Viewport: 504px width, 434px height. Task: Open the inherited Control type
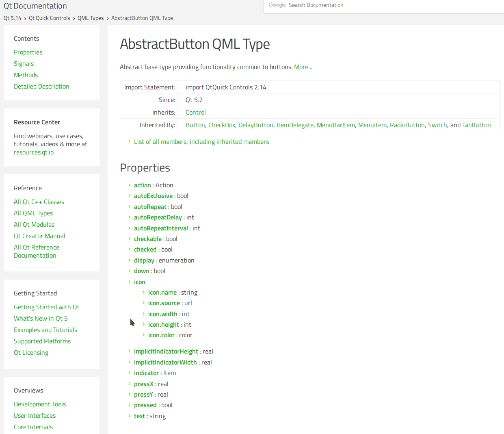tap(196, 113)
